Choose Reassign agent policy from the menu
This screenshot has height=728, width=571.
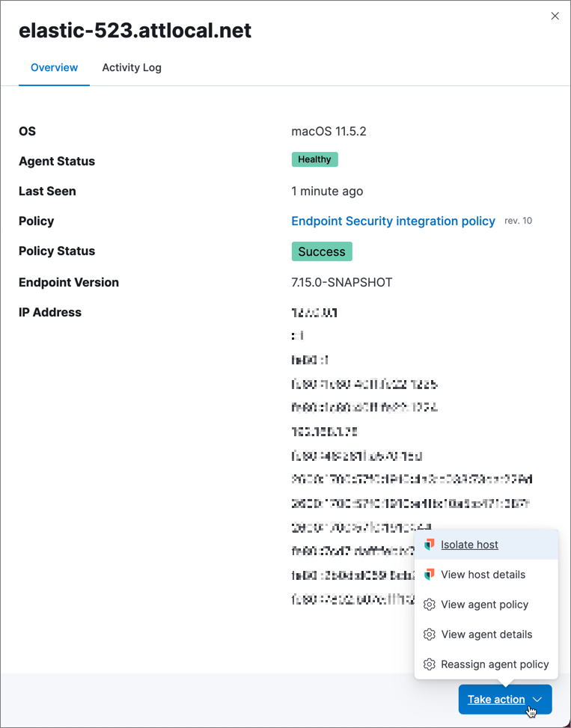pyautogui.click(x=495, y=664)
